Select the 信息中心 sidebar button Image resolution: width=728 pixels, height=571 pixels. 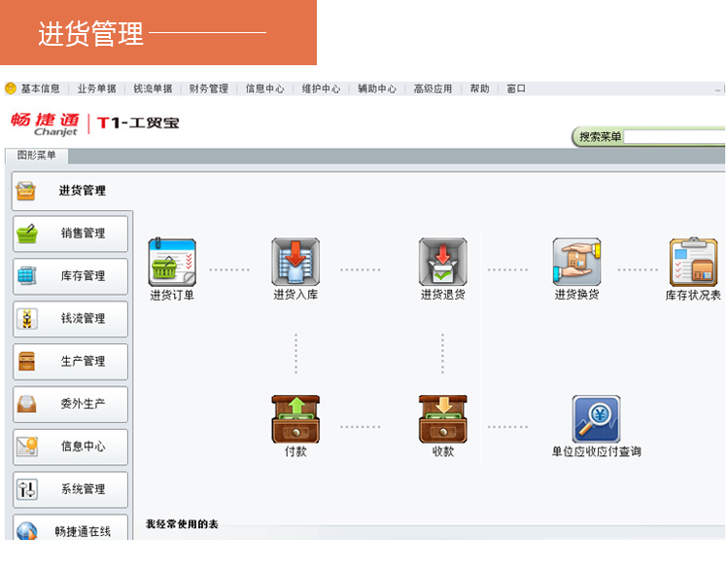coord(71,446)
